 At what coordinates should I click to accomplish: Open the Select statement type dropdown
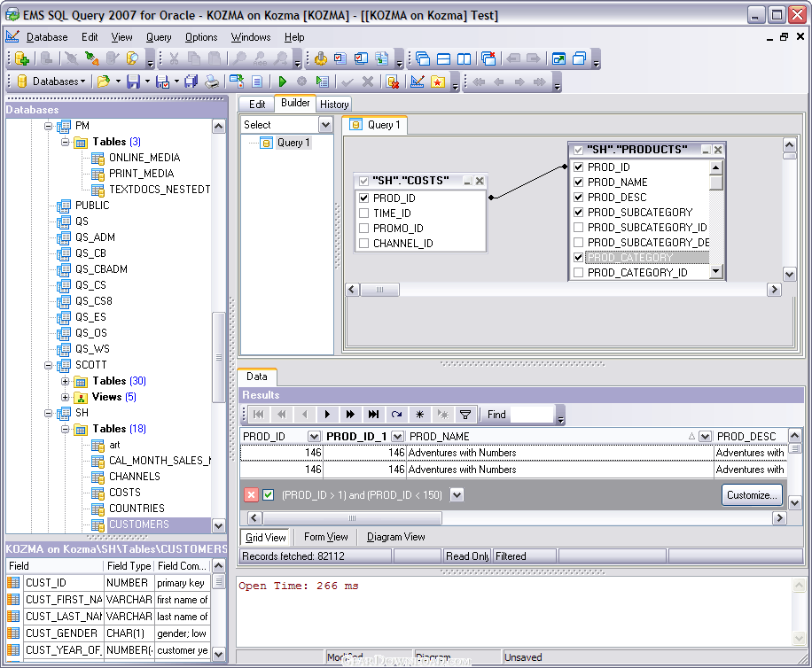point(325,125)
